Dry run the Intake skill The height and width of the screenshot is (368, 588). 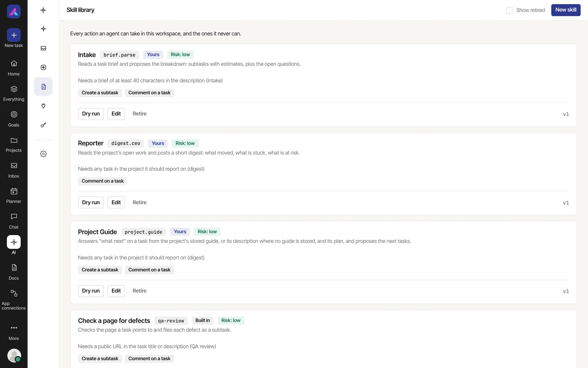click(91, 114)
